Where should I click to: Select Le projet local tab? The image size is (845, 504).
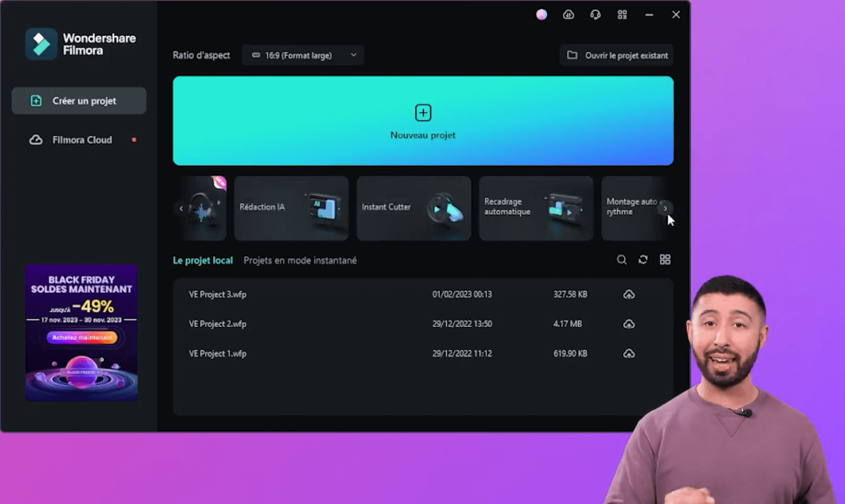202,260
